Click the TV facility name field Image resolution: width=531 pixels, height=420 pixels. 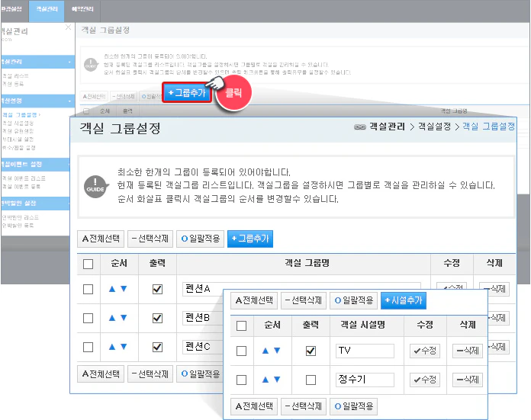(x=365, y=351)
